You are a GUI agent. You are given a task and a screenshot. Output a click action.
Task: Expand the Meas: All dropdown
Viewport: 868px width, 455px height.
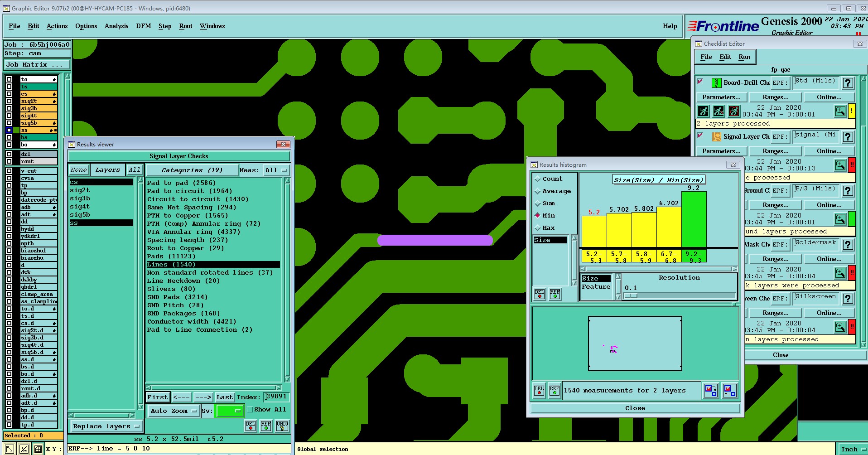coord(276,170)
